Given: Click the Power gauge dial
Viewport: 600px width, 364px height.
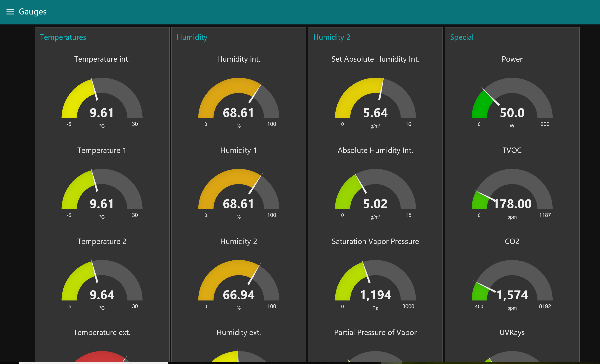Looking at the screenshot, I should coord(512,98).
